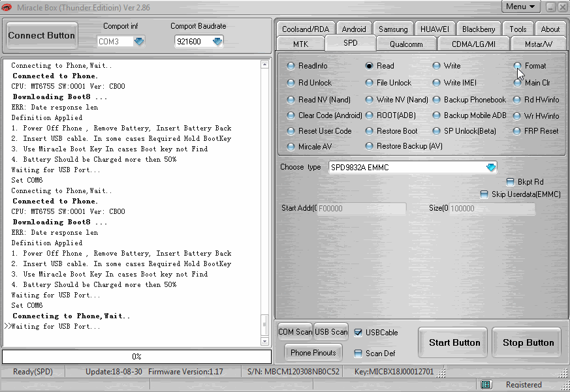Click the Ready(SPD) status text

click(x=33, y=372)
